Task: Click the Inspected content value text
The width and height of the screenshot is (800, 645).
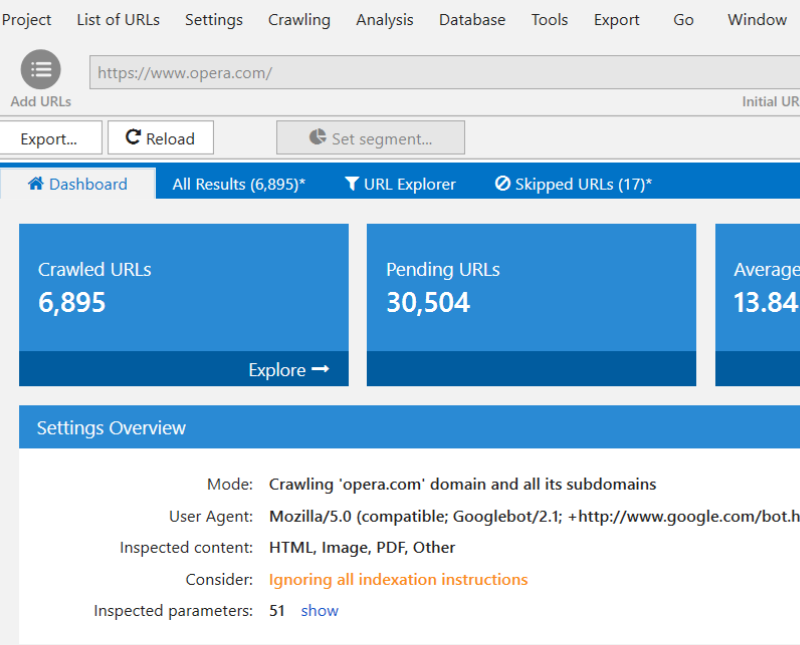Action: pos(362,548)
